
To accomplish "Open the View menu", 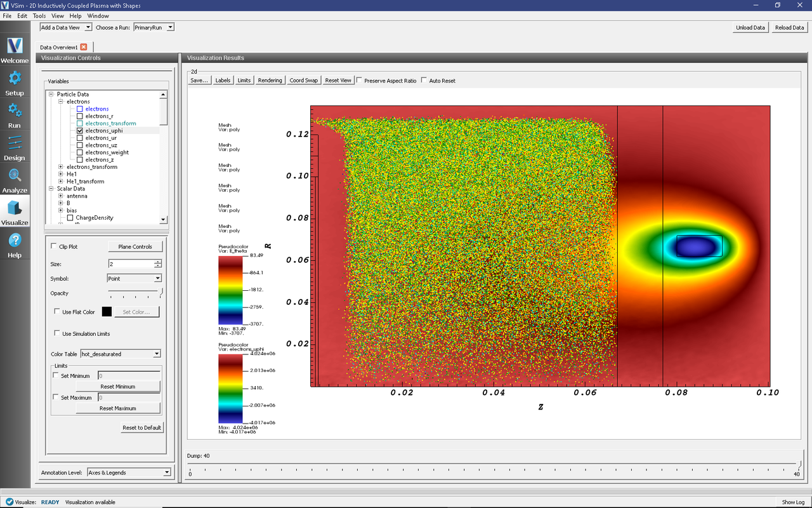I will (x=58, y=16).
